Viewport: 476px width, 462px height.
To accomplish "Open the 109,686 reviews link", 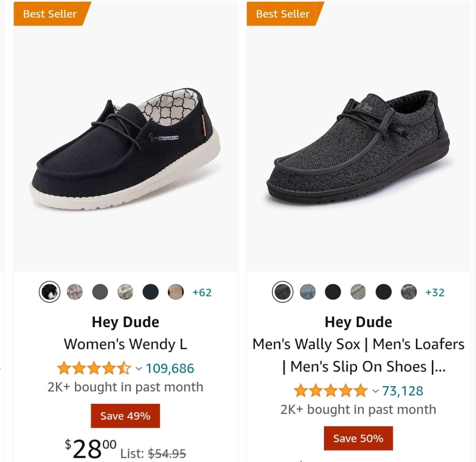I will click(x=170, y=368).
